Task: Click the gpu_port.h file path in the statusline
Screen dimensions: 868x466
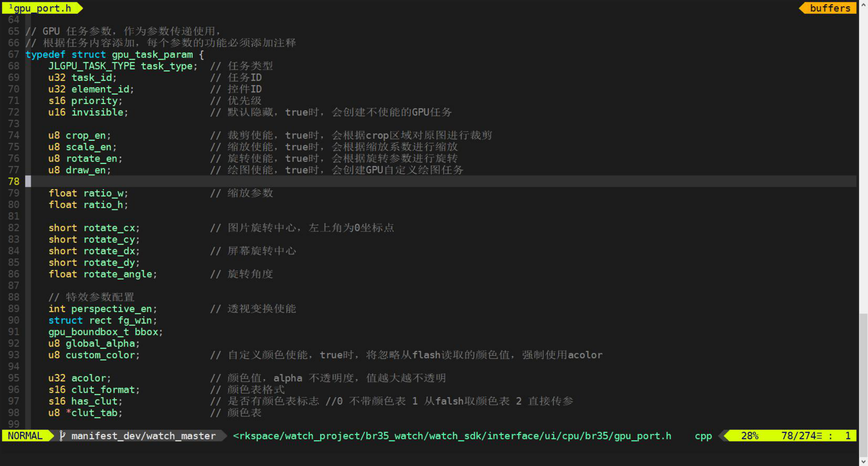Action: click(x=452, y=436)
